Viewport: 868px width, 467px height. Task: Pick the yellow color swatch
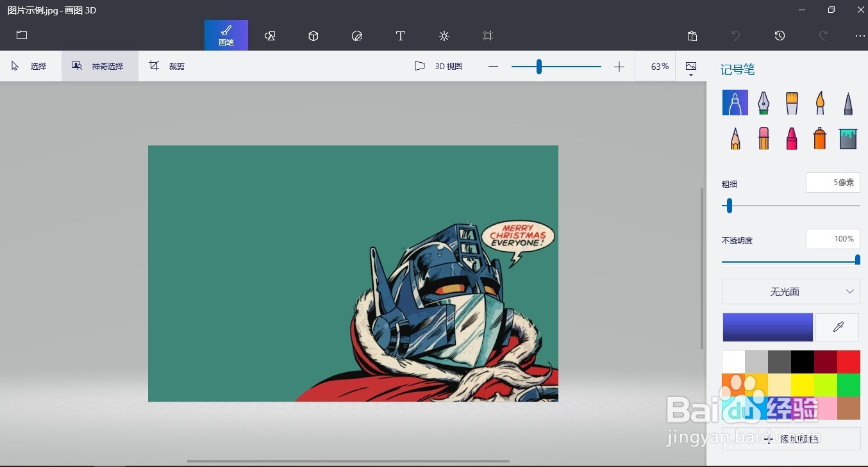[803, 385]
